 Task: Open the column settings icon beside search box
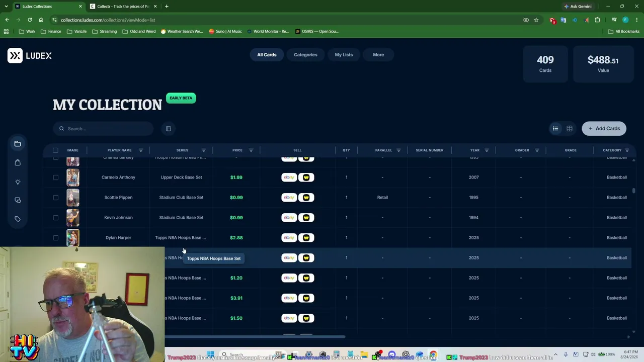tap(169, 129)
